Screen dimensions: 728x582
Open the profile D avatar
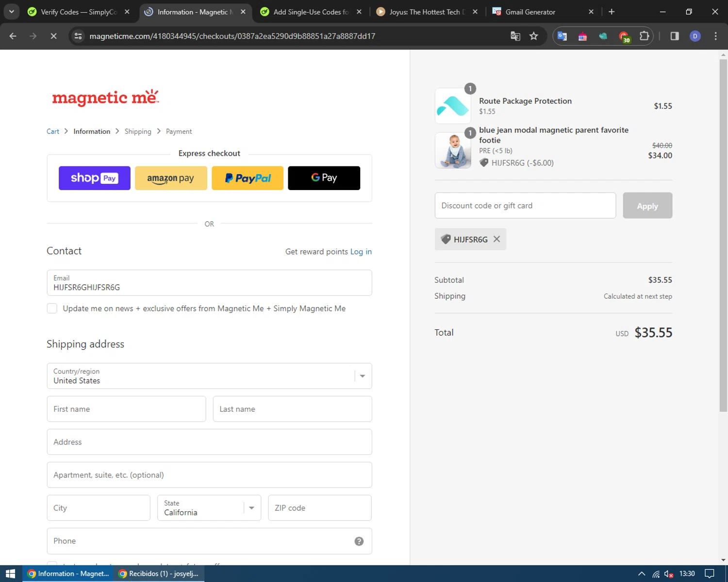(695, 36)
